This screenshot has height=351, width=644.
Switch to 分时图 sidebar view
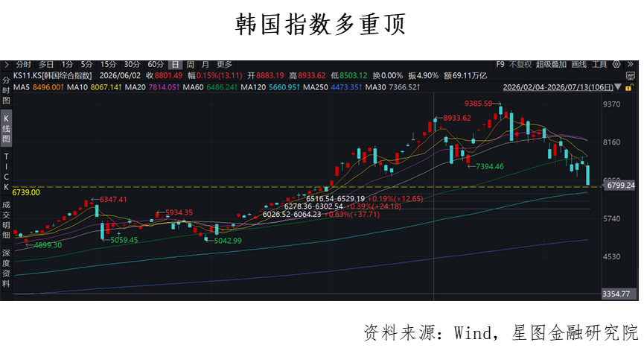(6, 90)
